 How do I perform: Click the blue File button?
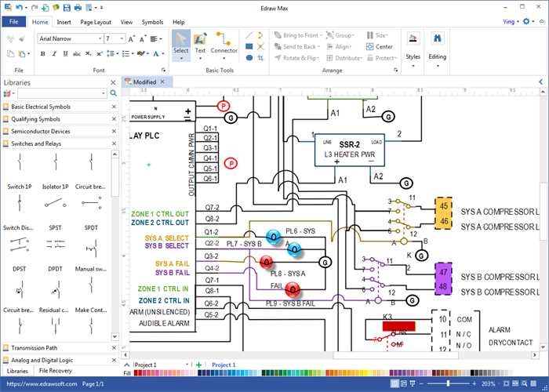[x=14, y=22]
